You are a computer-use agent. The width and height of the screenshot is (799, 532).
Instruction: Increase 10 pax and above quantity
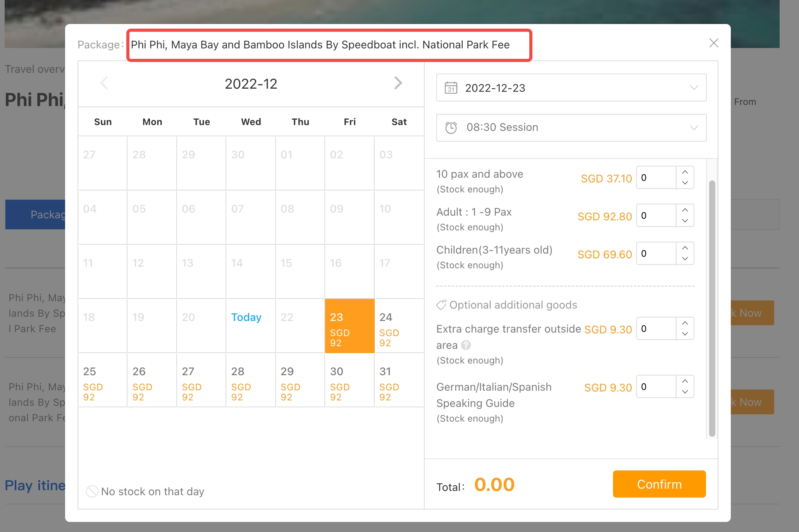(x=685, y=172)
